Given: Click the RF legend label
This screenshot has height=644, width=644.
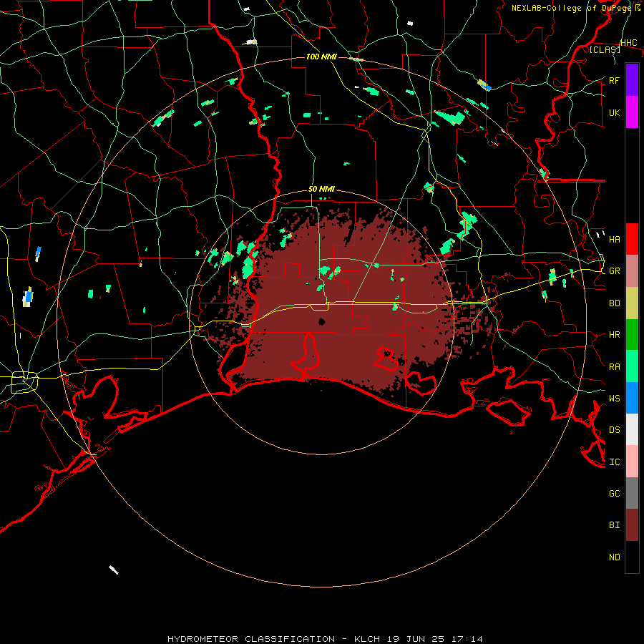Looking at the screenshot, I should 614,80.
